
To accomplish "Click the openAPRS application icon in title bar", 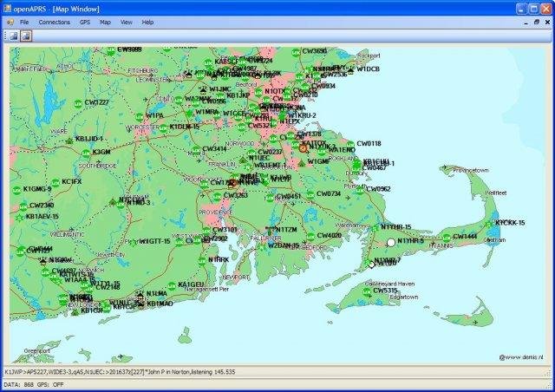I will pyautogui.click(x=7, y=9).
